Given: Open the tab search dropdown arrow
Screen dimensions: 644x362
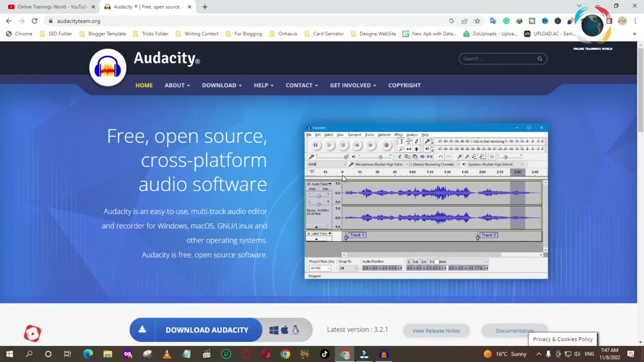Looking at the screenshot, I should click(x=579, y=6).
